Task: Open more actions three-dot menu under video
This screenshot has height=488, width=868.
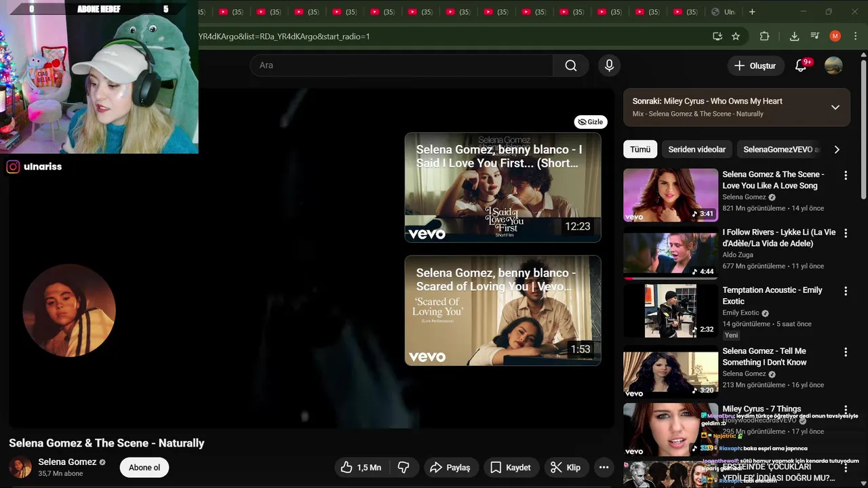Action: tap(604, 467)
